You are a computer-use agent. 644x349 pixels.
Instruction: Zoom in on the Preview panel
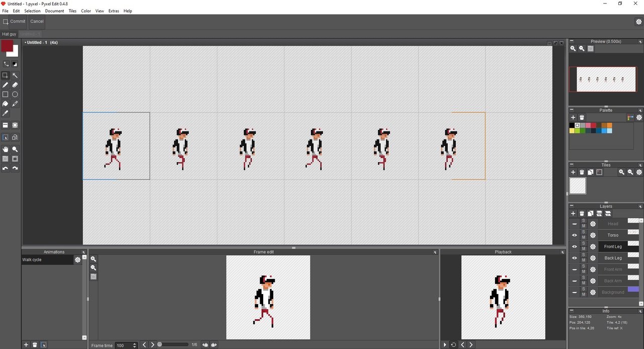point(573,48)
